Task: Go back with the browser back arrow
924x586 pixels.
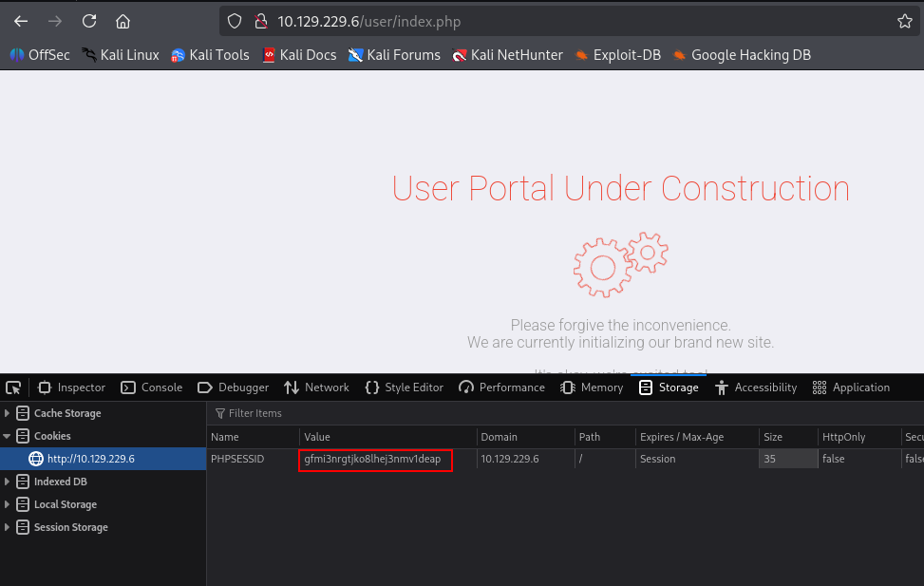Action: click(x=21, y=22)
